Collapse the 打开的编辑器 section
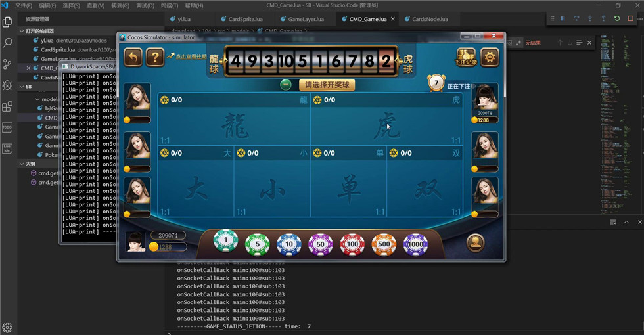Screen dimensions: 644x335 (x=22, y=31)
